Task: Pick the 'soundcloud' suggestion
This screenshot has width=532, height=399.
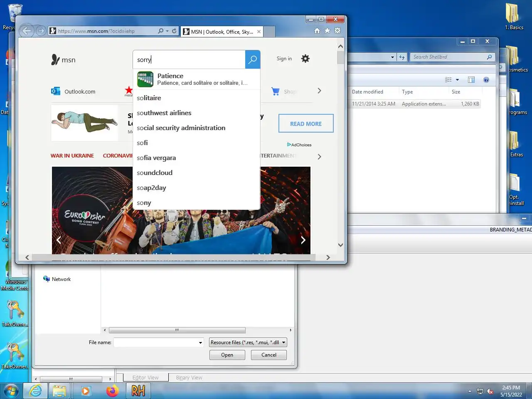Action: pos(196,173)
